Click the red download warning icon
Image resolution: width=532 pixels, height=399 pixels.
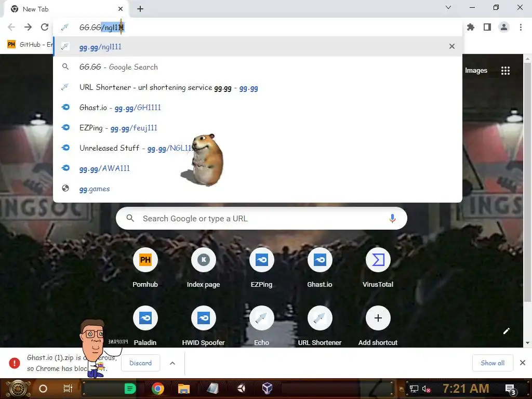(14, 363)
